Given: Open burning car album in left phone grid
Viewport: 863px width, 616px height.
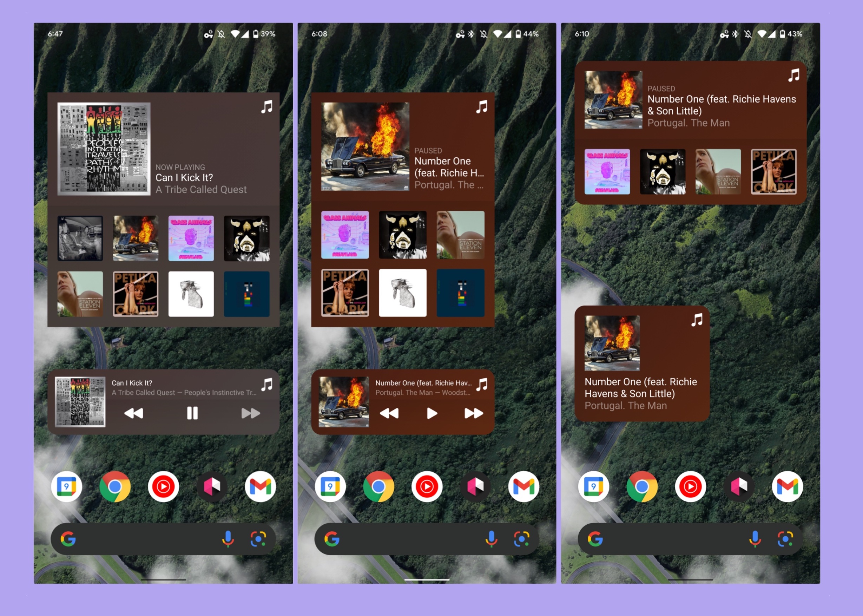Looking at the screenshot, I should tap(136, 238).
